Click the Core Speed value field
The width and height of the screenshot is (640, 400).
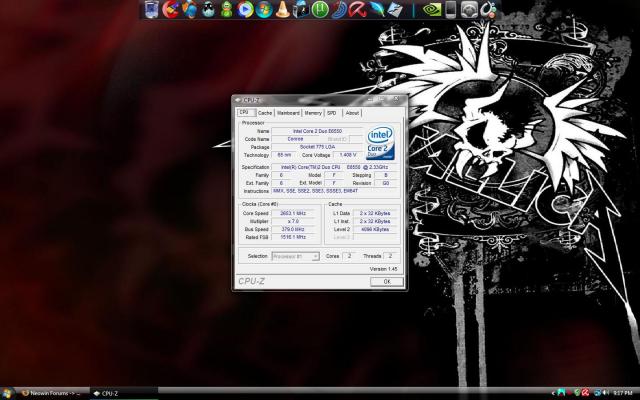293,213
